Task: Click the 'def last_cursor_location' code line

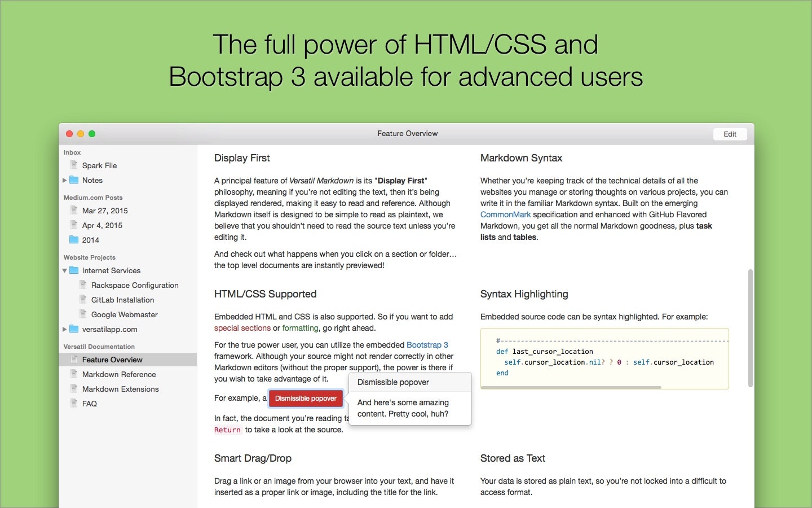Action: (545, 351)
